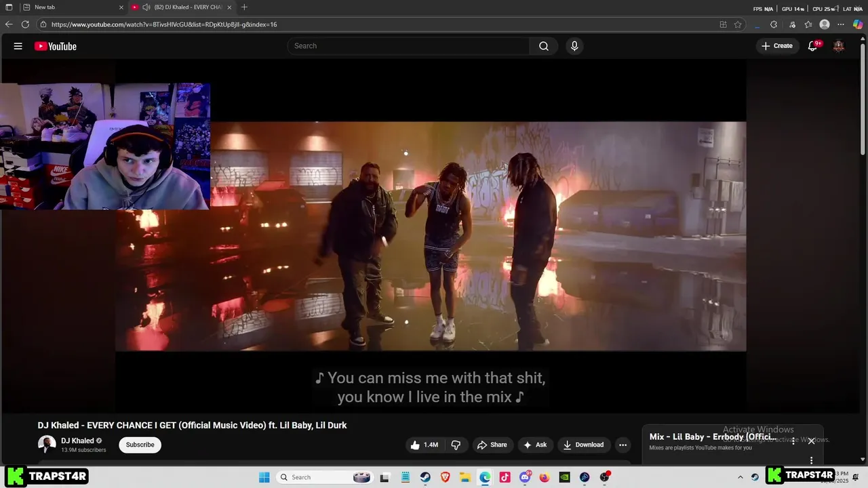Open browser settings and more menu
Viewport: 868px width, 488px height.
click(x=841, y=24)
